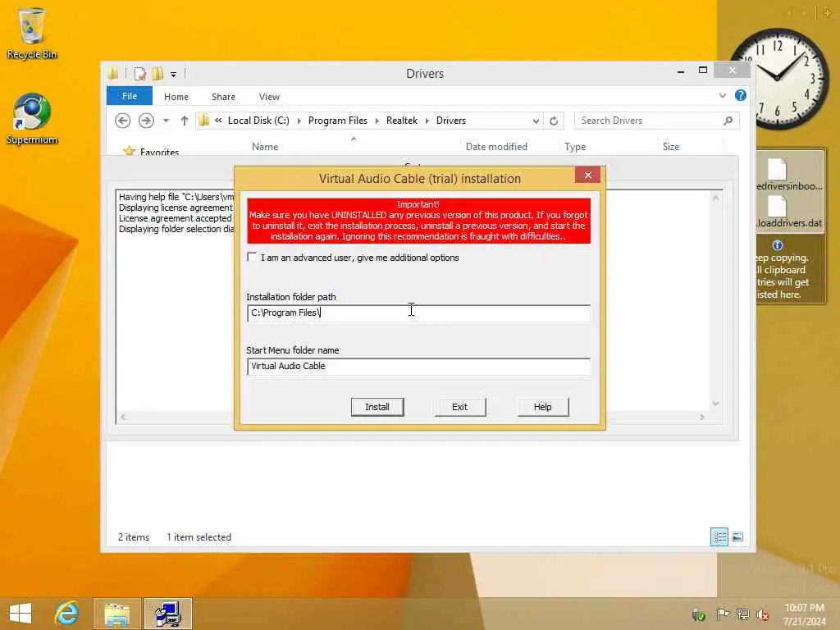Go forward in Drivers Explorer window
Viewport: 840px width, 630px height.
pos(146,121)
